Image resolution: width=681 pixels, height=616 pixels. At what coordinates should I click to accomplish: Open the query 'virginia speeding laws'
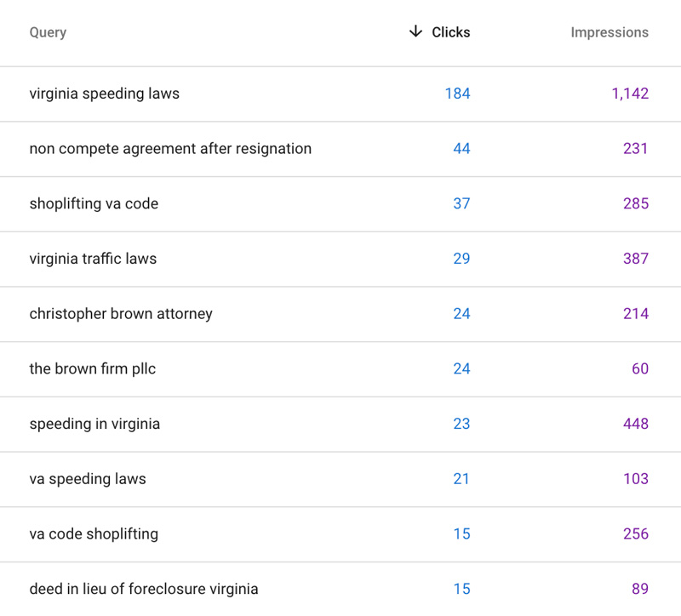point(104,94)
